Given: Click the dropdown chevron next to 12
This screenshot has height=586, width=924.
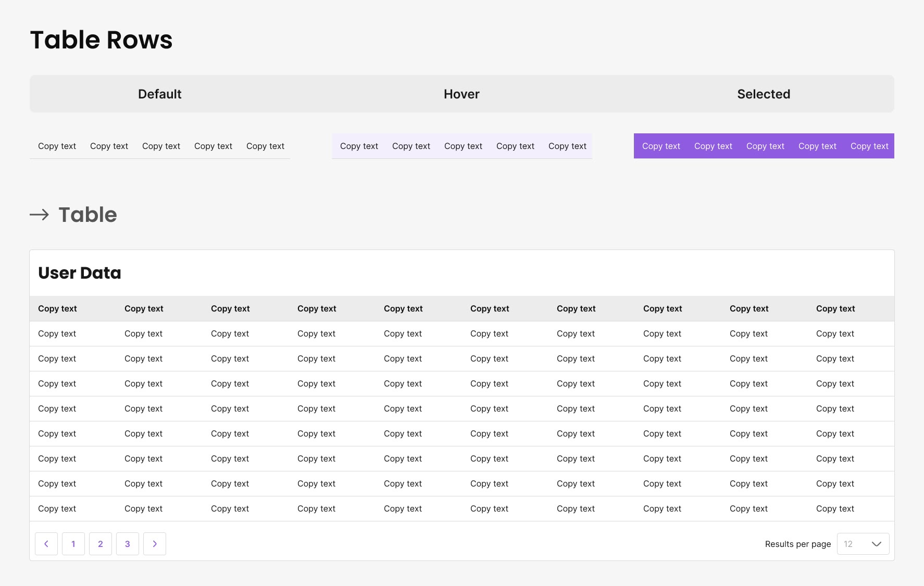Looking at the screenshot, I should 877,544.
